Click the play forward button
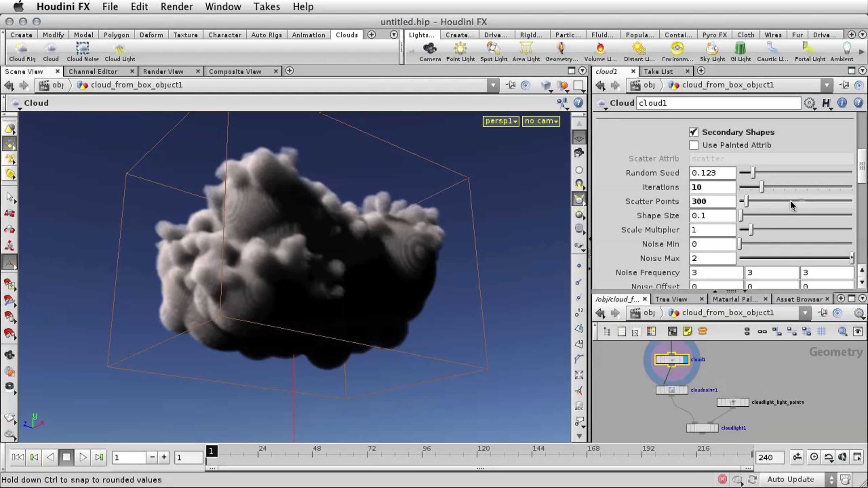 [83, 457]
